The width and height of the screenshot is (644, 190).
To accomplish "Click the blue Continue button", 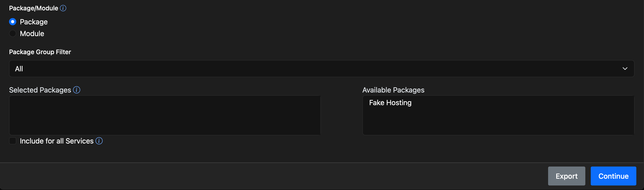I will [x=613, y=176].
